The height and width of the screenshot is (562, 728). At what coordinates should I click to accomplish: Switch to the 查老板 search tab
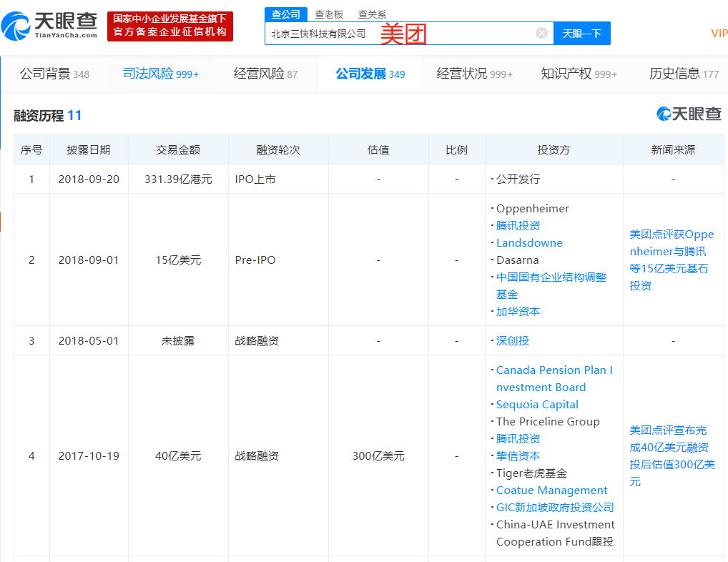(329, 14)
